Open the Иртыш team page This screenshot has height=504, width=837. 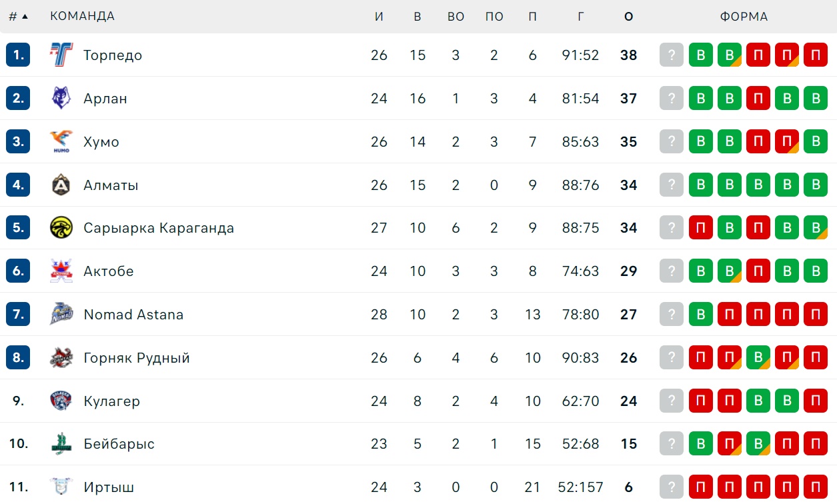click(109, 487)
